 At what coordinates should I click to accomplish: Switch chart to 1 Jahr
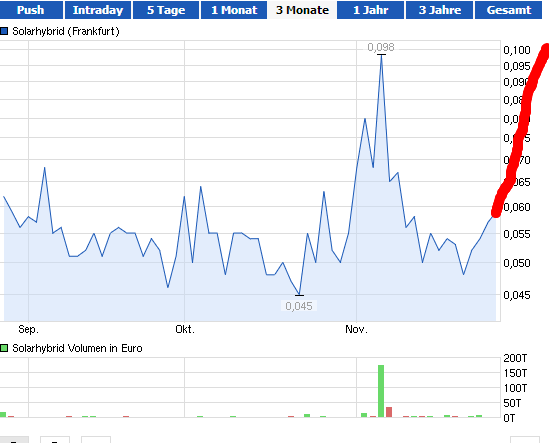point(370,10)
